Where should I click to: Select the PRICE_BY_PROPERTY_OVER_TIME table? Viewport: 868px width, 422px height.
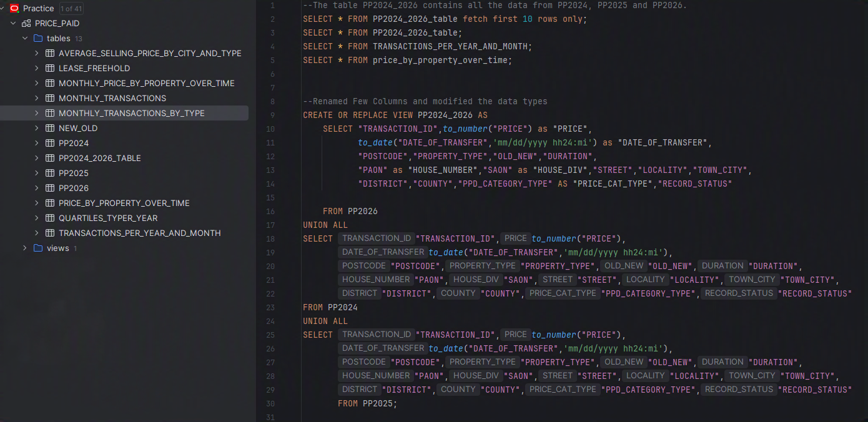point(124,203)
